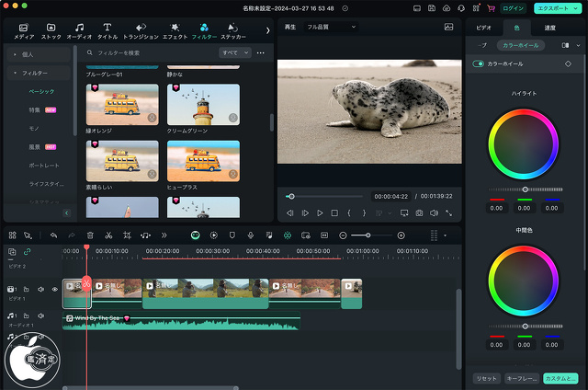Click the crop tool icon
This screenshot has height=390, width=588.
[x=127, y=235]
